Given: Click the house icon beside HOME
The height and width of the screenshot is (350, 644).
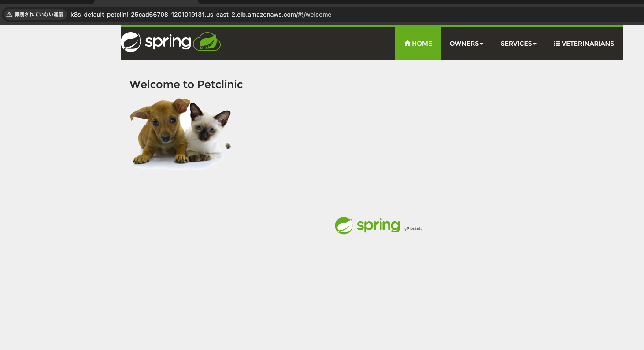Looking at the screenshot, I should point(407,44).
